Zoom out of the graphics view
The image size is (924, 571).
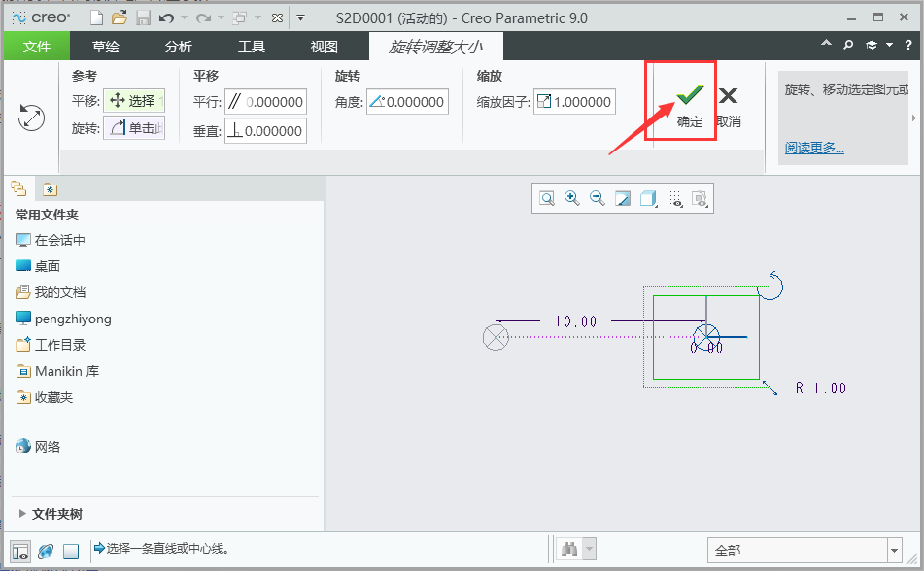click(597, 198)
